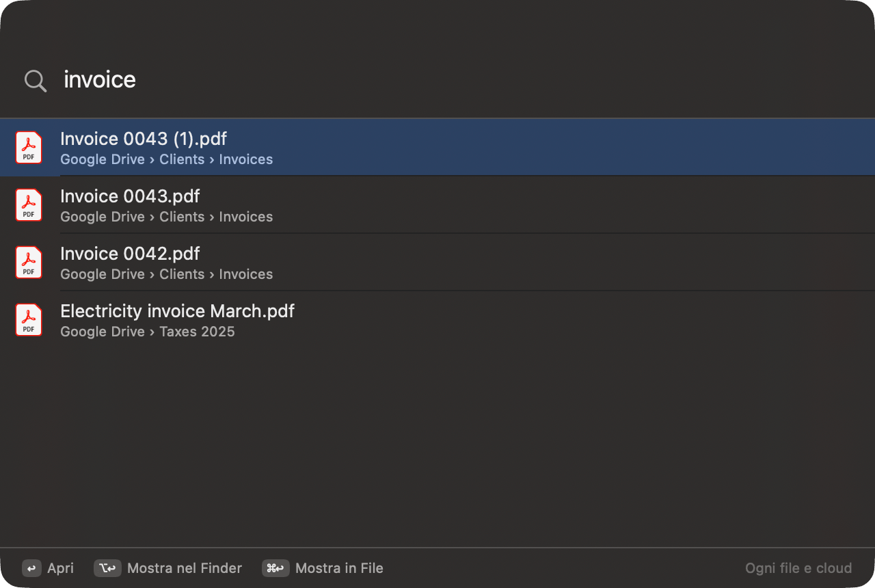Click the command-return key icon
This screenshot has height=588, width=875.
[275, 568]
